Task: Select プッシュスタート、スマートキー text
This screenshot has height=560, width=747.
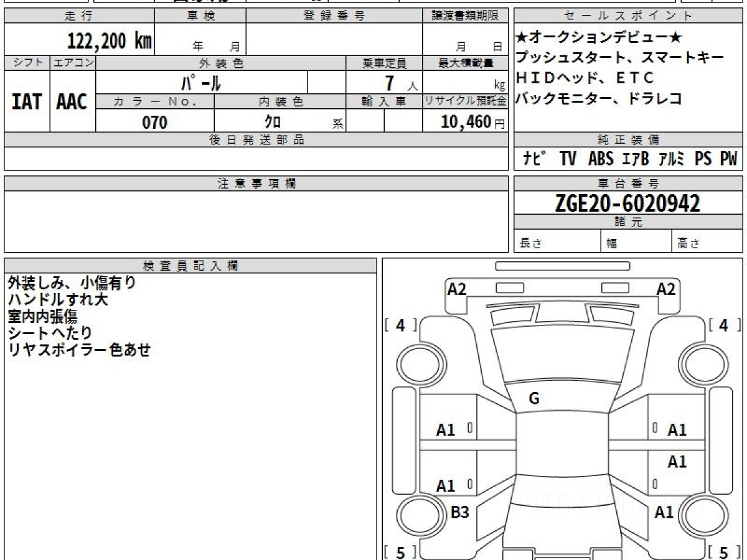Action: [x=620, y=58]
